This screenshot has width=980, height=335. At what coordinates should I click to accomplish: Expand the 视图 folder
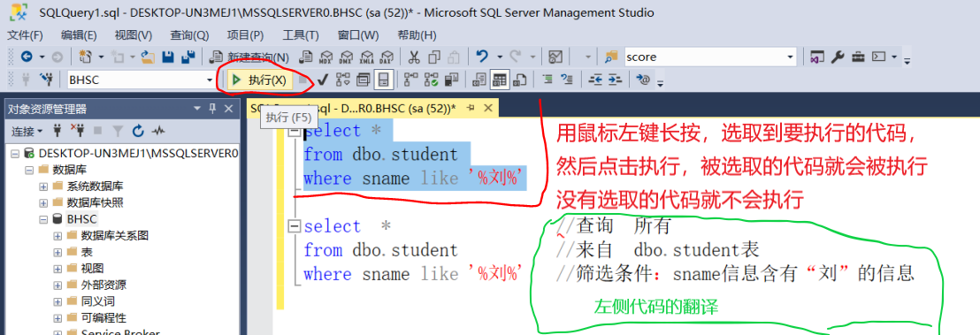pos(57,269)
